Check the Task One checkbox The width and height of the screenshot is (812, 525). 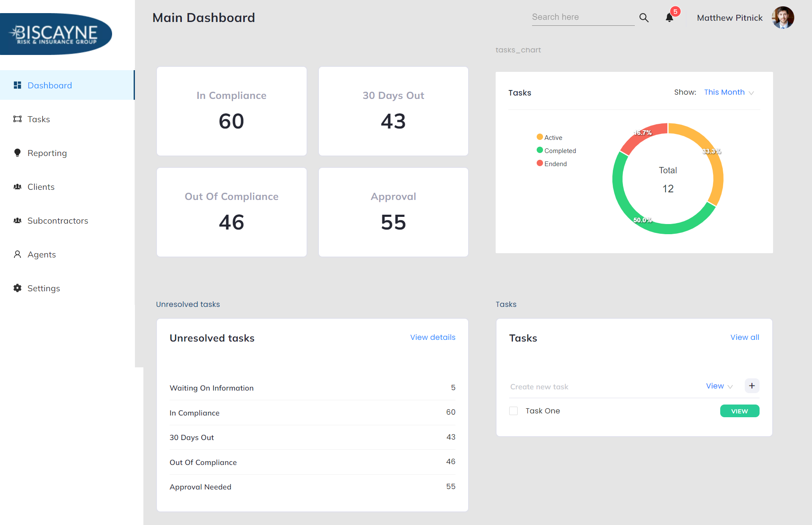(513, 411)
